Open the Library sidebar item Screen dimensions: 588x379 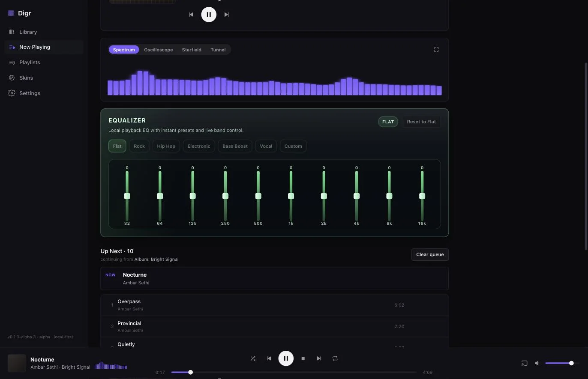coord(44,32)
